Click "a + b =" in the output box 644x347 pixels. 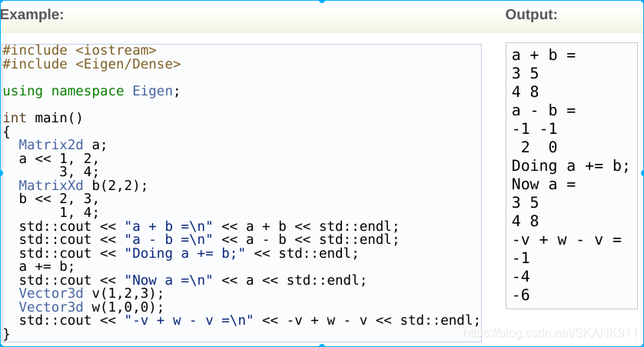(x=544, y=55)
